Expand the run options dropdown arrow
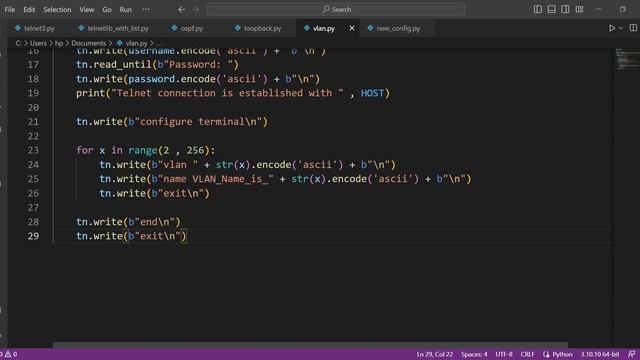The image size is (640, 360). point(621,28)
